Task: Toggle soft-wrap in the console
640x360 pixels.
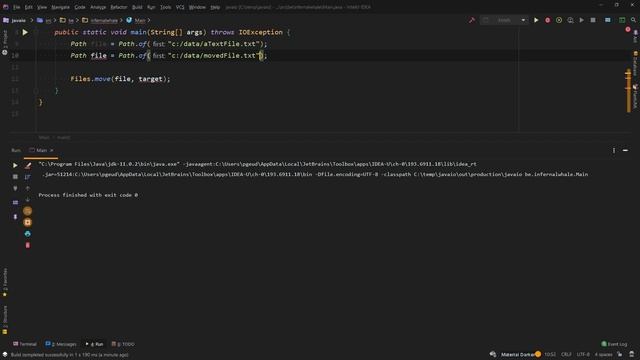Action: click(x=27, y=177)
